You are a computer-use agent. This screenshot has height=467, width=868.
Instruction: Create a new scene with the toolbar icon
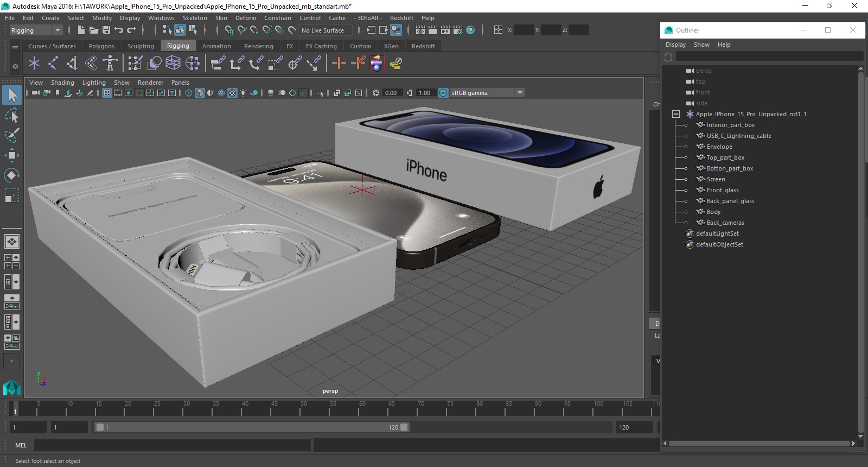(x=81, y=30)
